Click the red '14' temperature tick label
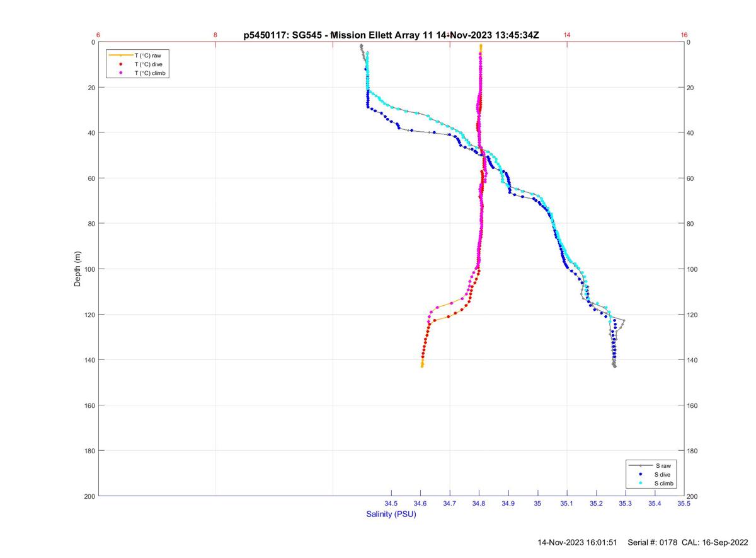Screen dimensions: 756x558 567,35
